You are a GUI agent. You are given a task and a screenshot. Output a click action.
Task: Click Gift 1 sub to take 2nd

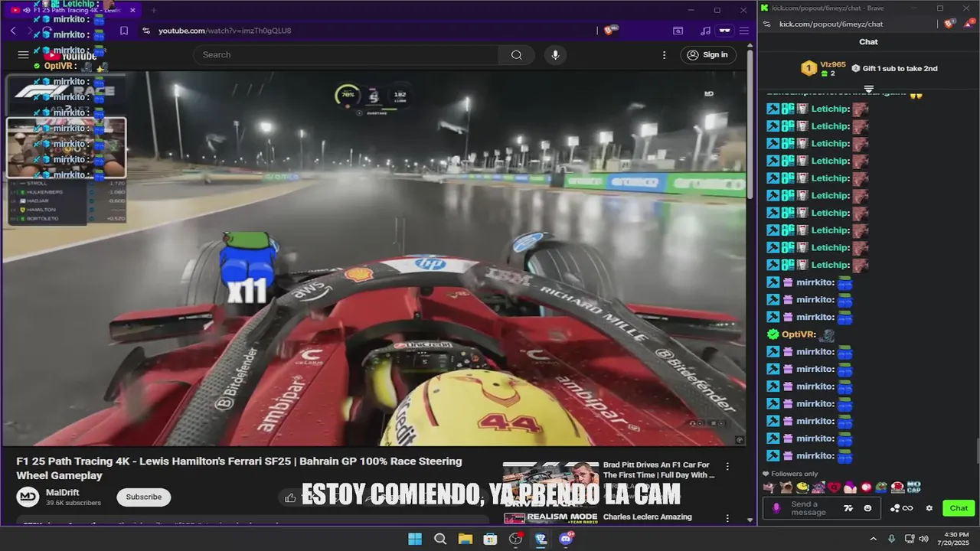click(894, 68)
